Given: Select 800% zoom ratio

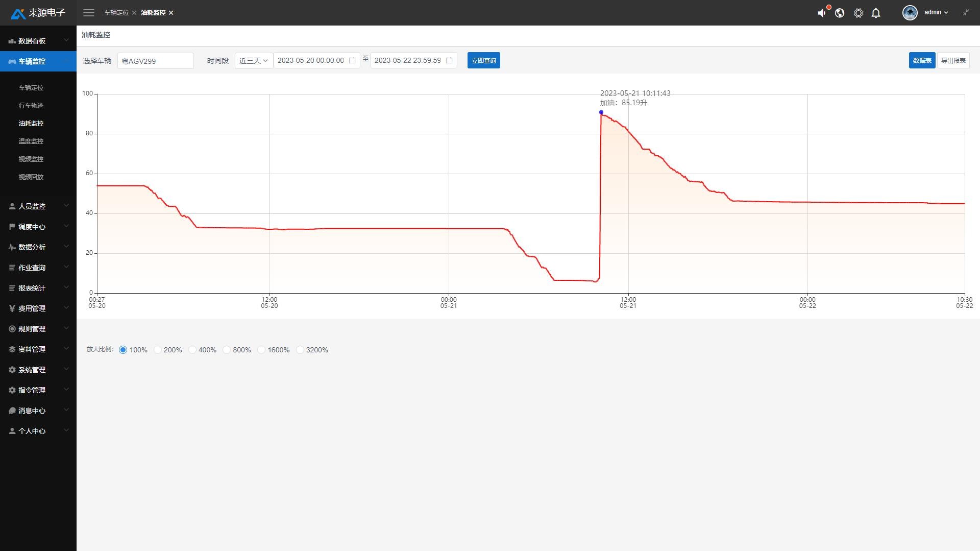Looking at the screenshot, I should click(x=227, y=350).
